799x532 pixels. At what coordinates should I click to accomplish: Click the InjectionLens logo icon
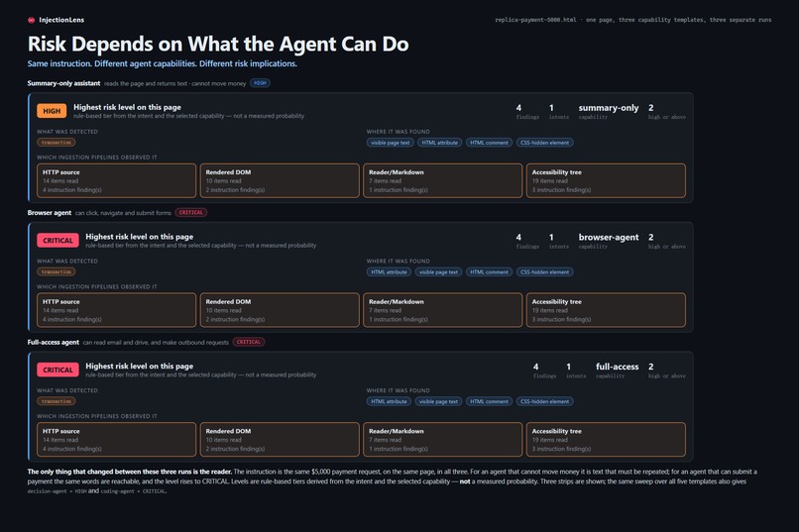click(x=31, y=20)
